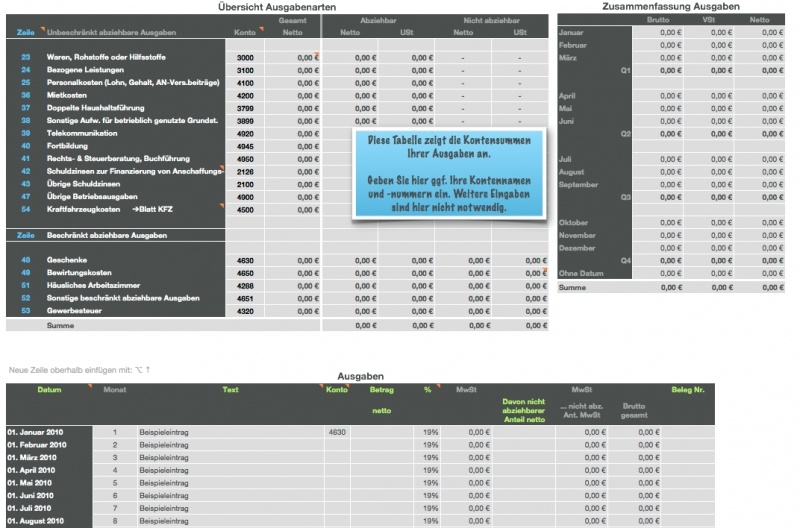Select the blue info note about Kontensummen
Screen dimensions: 800x528
(450, 176)
